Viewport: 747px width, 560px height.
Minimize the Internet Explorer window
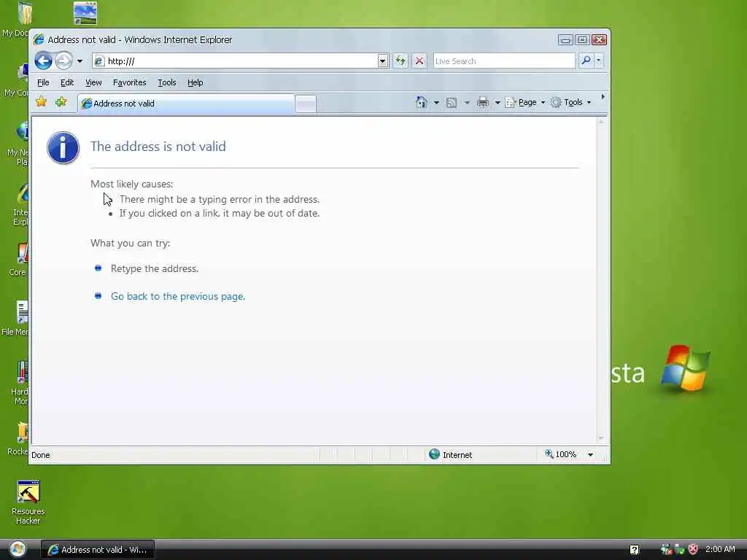coord(565,39)
